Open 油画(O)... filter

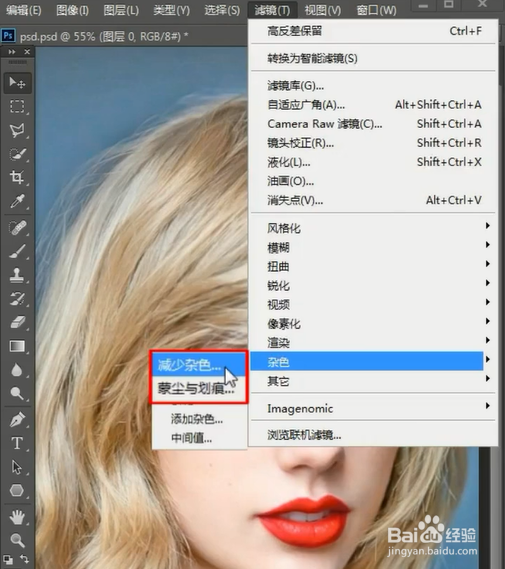tap(374, 181)
